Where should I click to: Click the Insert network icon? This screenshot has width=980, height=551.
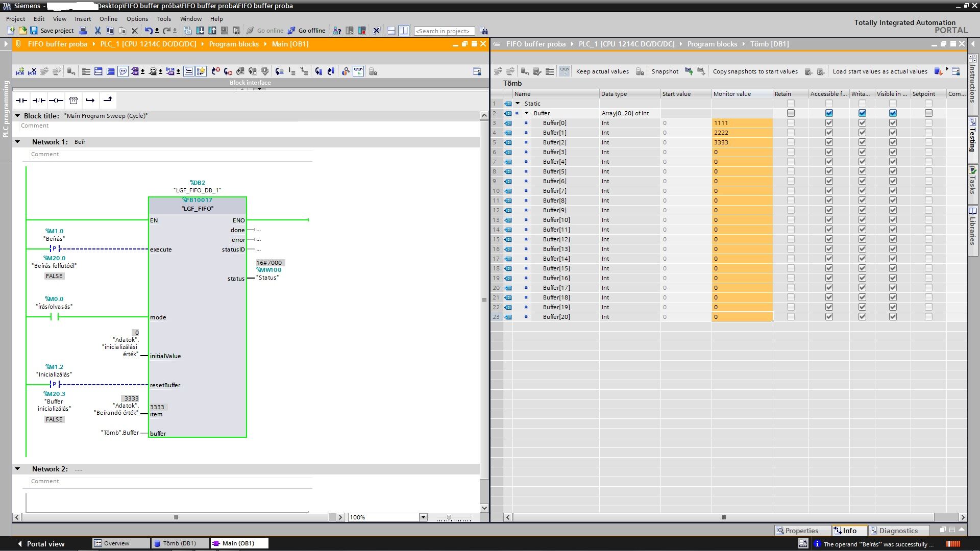tap(20, 72)
